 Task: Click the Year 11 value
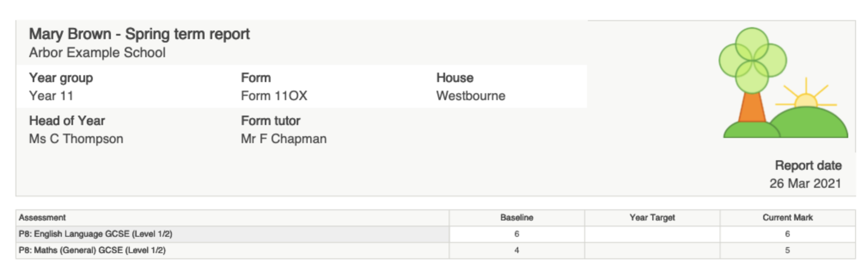coord(51,96)
